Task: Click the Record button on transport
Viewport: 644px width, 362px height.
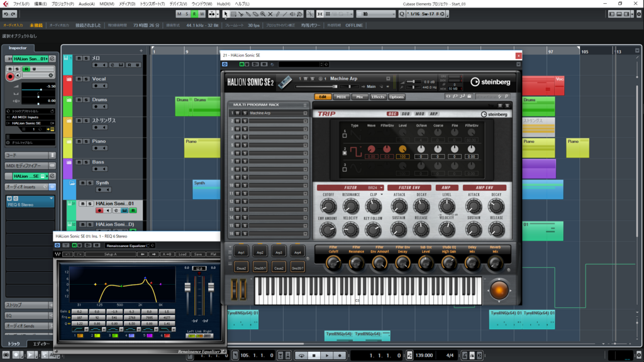Action: click(x=340, y=356)
